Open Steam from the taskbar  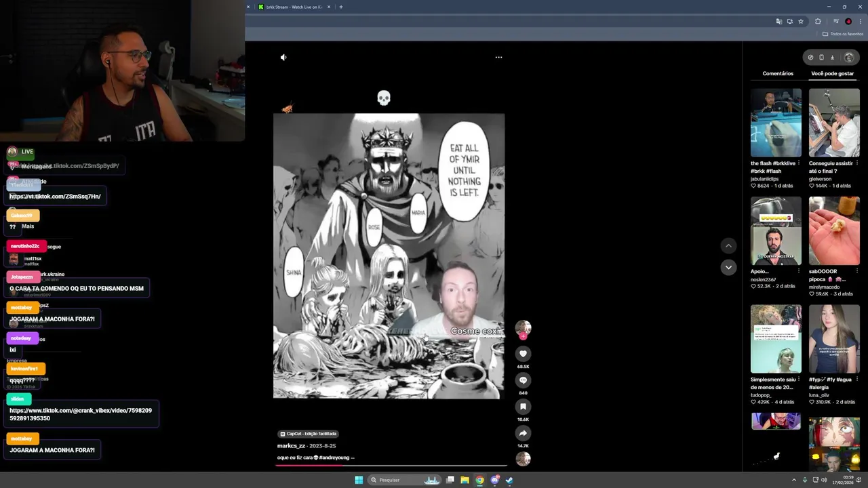point(509,480)
